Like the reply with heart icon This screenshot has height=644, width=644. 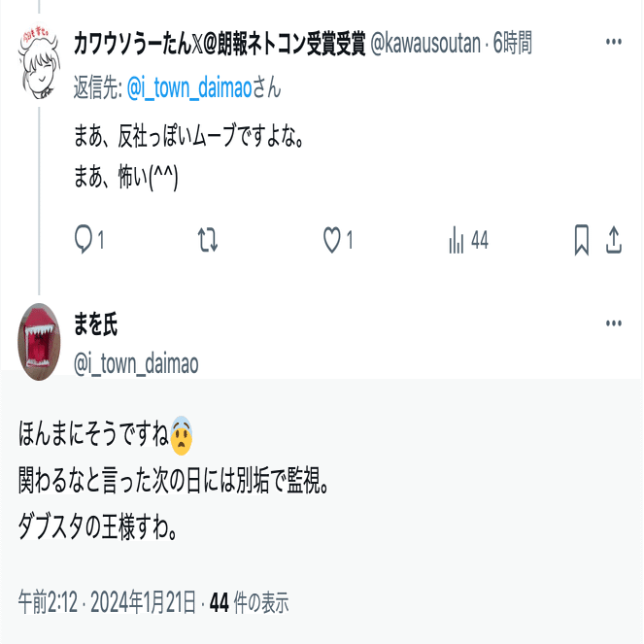[332, 240]
